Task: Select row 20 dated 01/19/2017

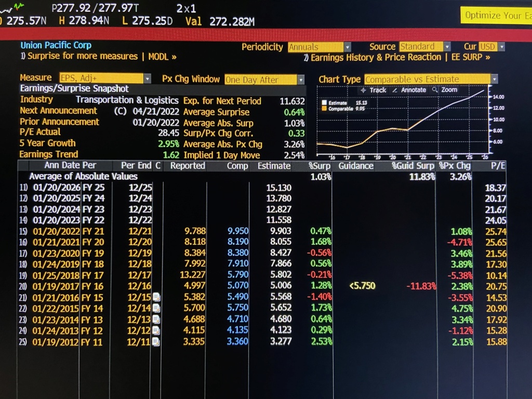Action: (262, 286)
